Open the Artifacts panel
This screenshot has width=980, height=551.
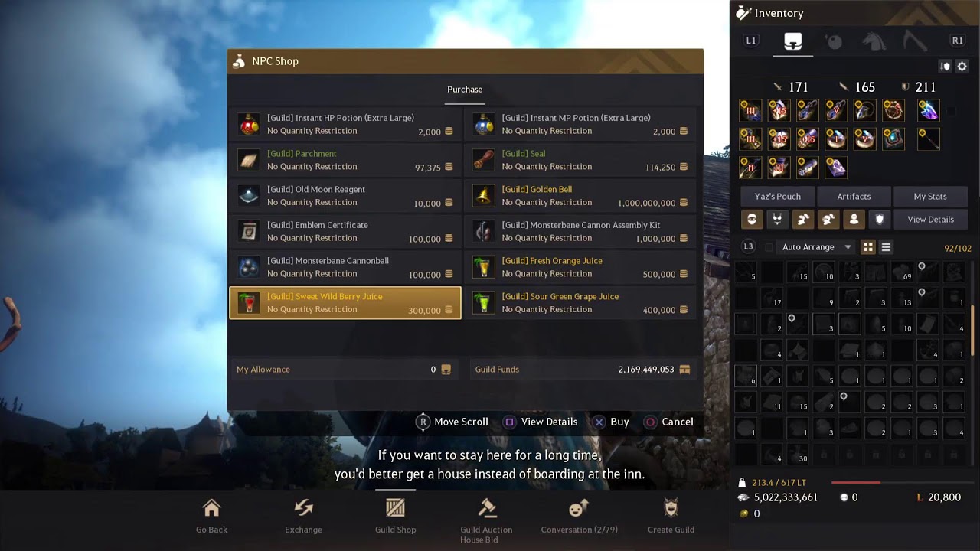854,197
